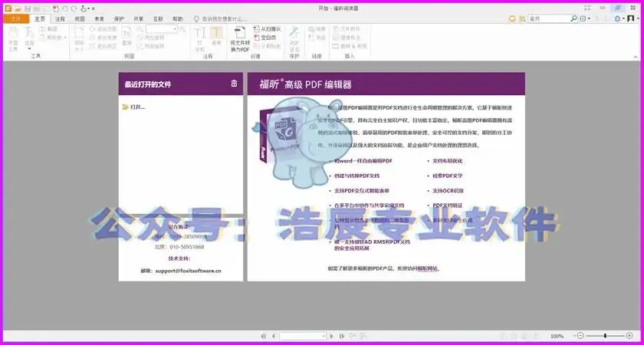Click the 截图 snapshot tool
644x345 pixels.
coord(49,29)
